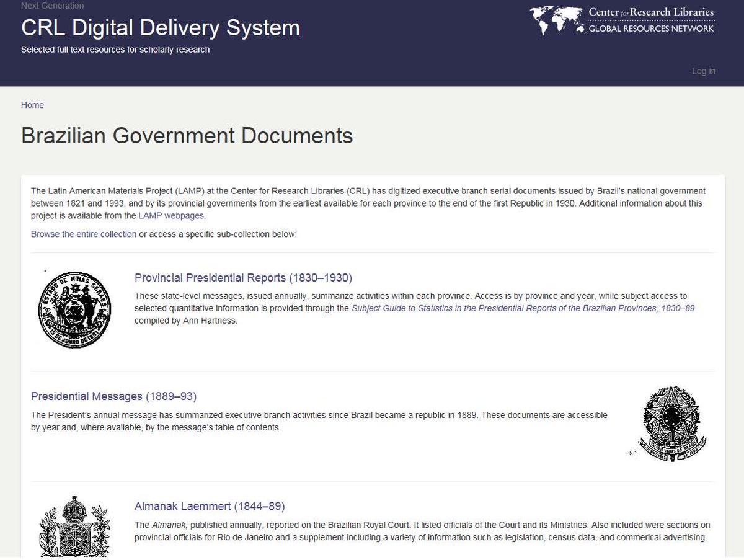Open Provincial Presidential Reports (1830–1930)
The height and width of the screenshot is (560, 744).
[243, 278]
